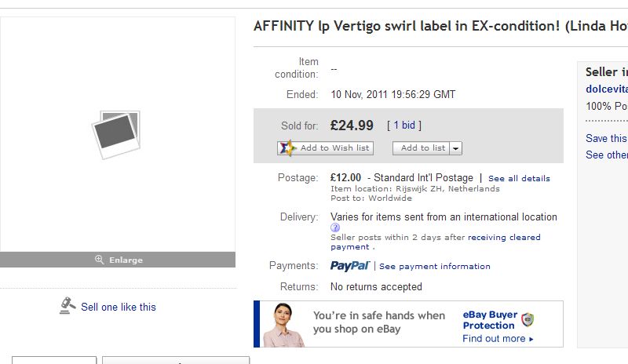
Task: Open See all details postage link
Action: [x=519, y=178]
